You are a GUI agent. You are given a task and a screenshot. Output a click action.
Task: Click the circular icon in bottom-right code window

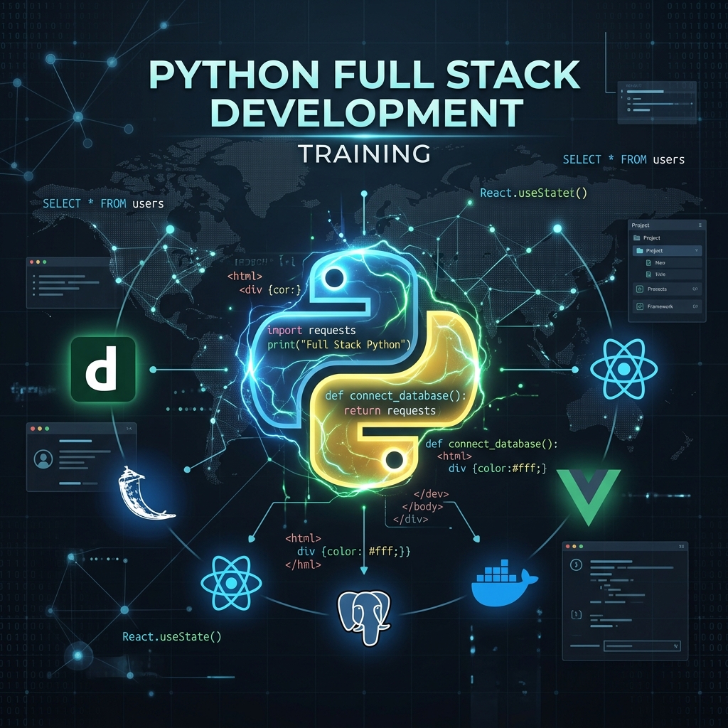coord(576,565)
